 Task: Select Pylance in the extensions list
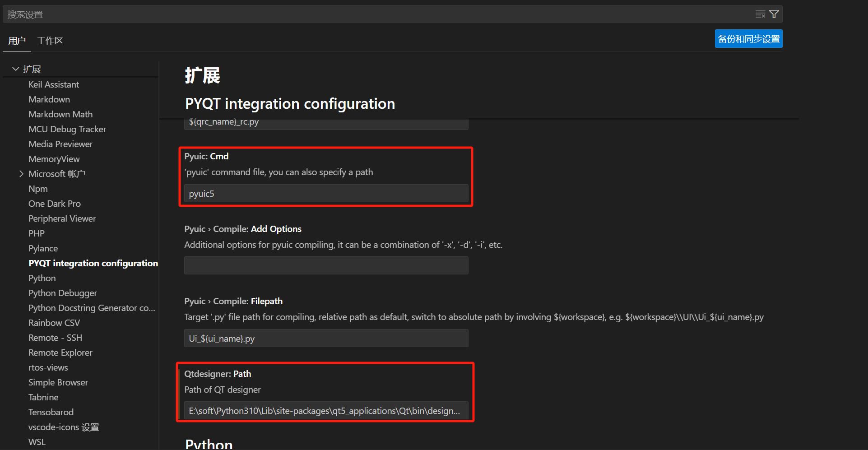pyautogui.click(x=43, y=248)
